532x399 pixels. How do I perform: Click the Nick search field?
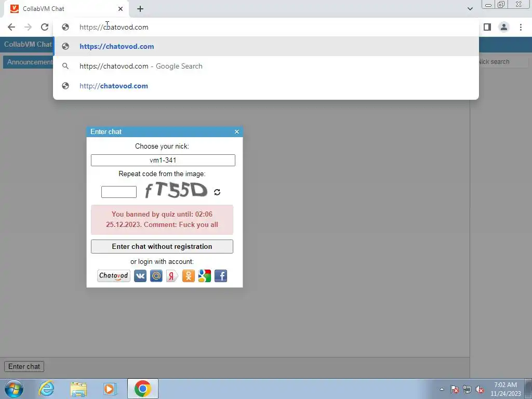point(502,62)
